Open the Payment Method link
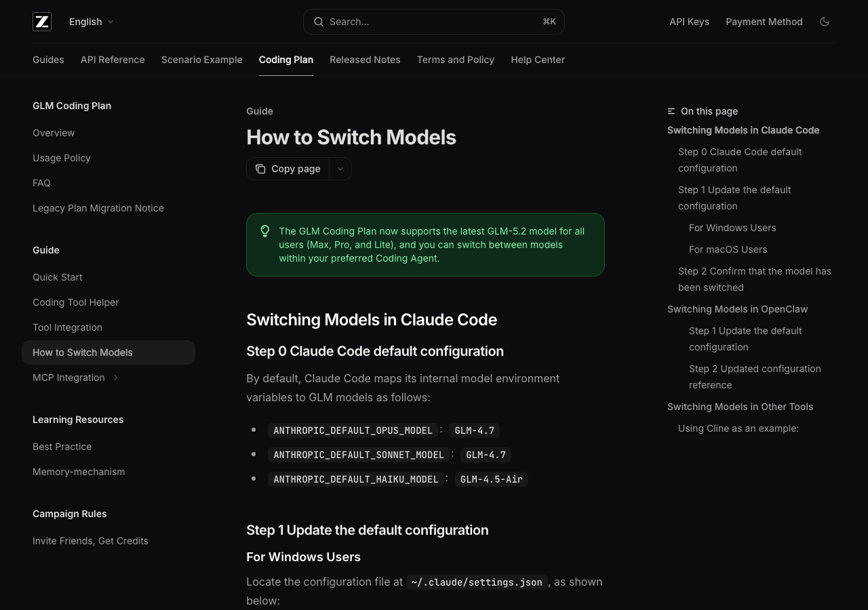 764,22
